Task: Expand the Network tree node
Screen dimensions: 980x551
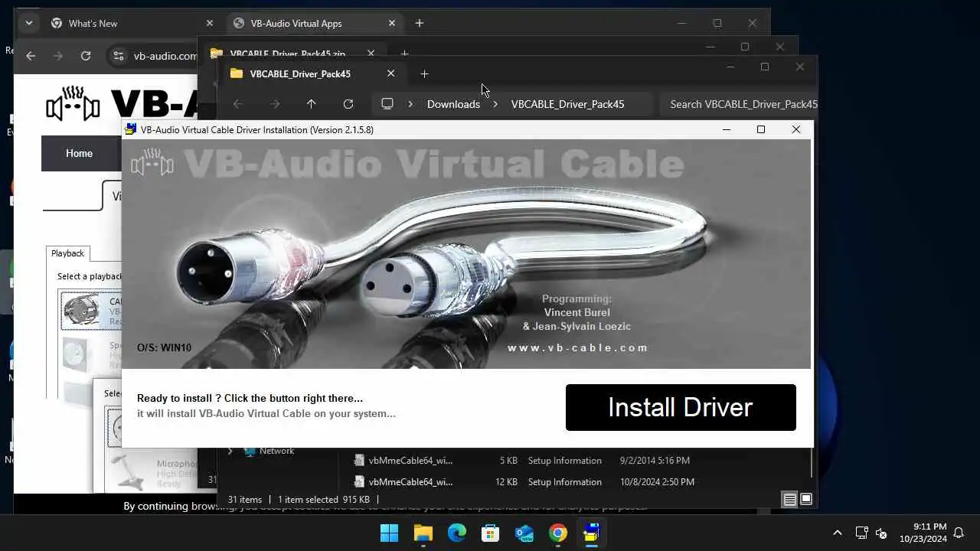Action: coord(230,452)
